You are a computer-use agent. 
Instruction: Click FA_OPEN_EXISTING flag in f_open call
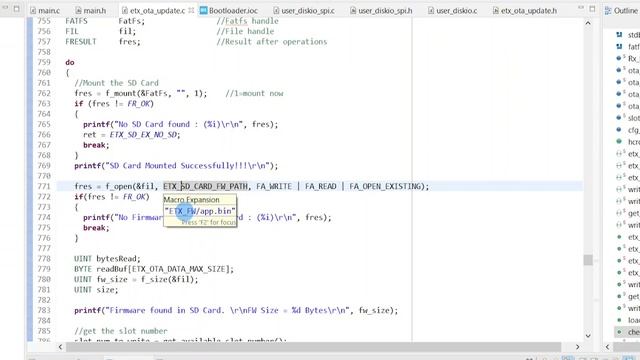385,187
